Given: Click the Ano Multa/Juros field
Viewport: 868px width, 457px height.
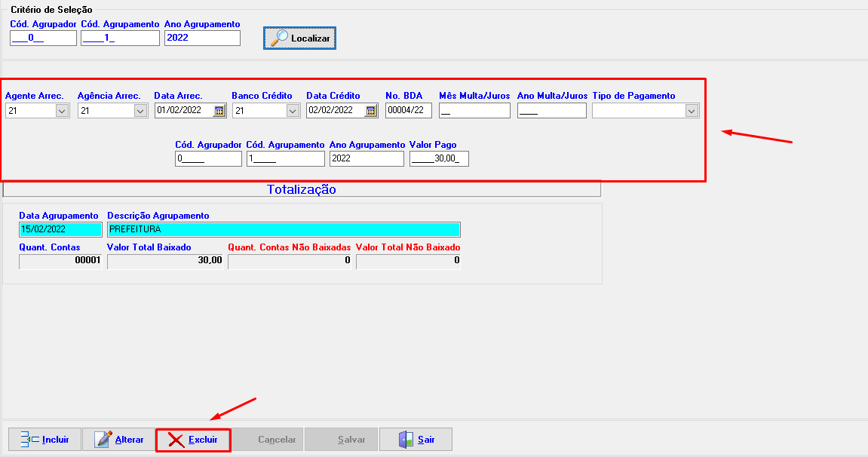Looking at the screenshot, I should [x=551, y=111].
